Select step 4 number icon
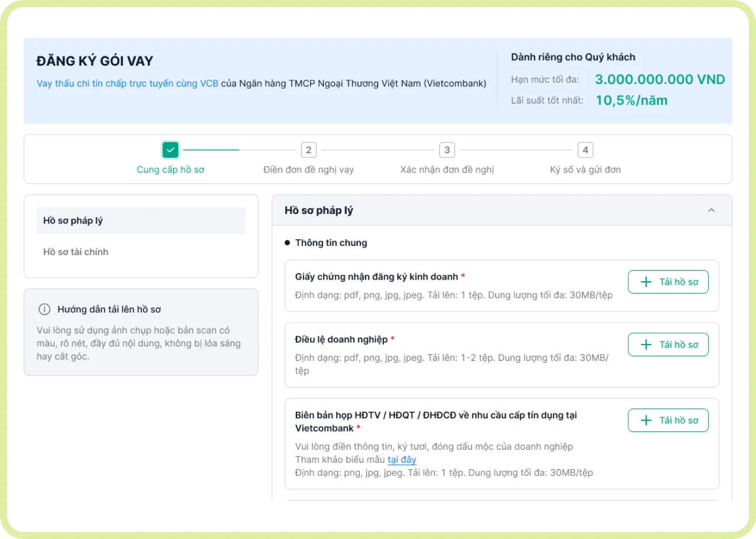The image size is (756, 539). [x=585, y=150]
